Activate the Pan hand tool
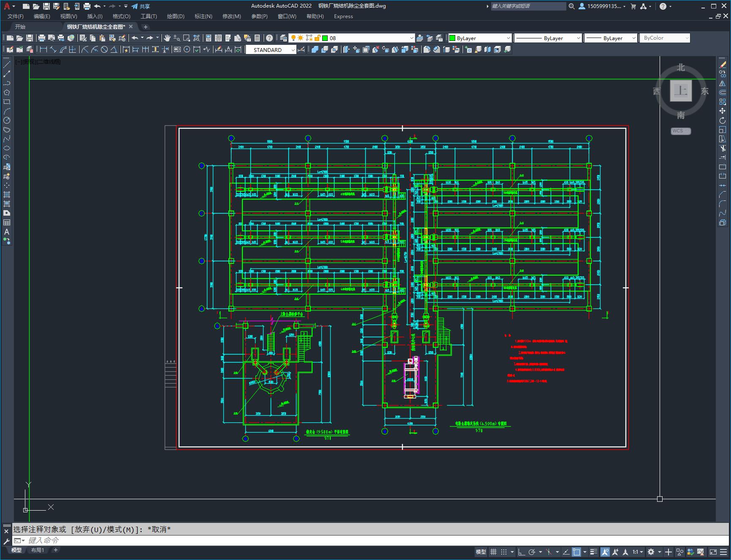Viewport: 731px width, 560px height. pos(167,38)
